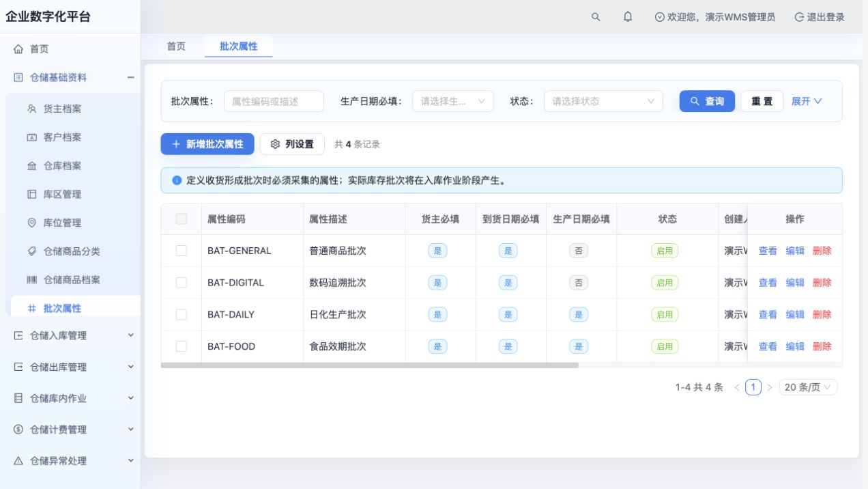Click the 新增批次属性 button
The width and height of the screenshot is (868, 489).
click(x=207, y=144)
